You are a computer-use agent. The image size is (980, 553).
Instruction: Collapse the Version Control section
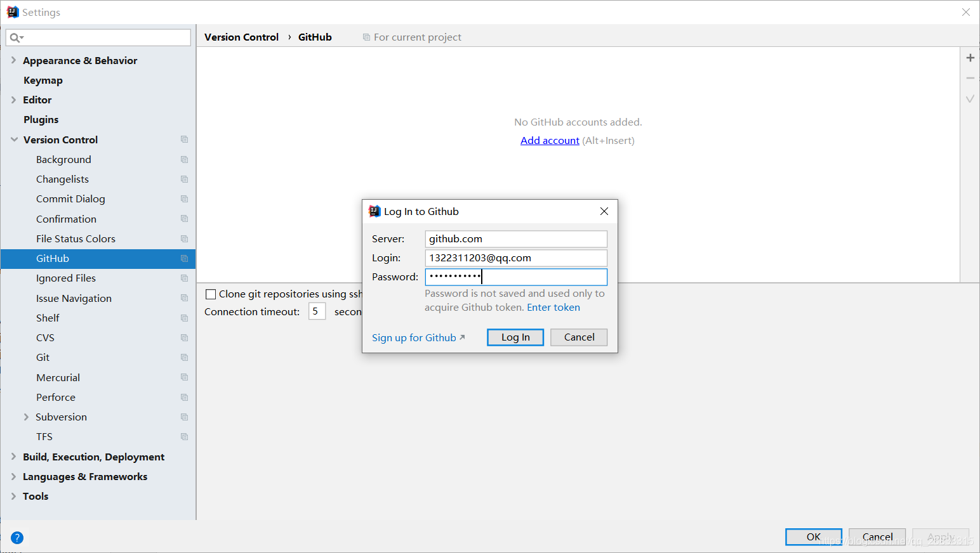click(14, 140)
